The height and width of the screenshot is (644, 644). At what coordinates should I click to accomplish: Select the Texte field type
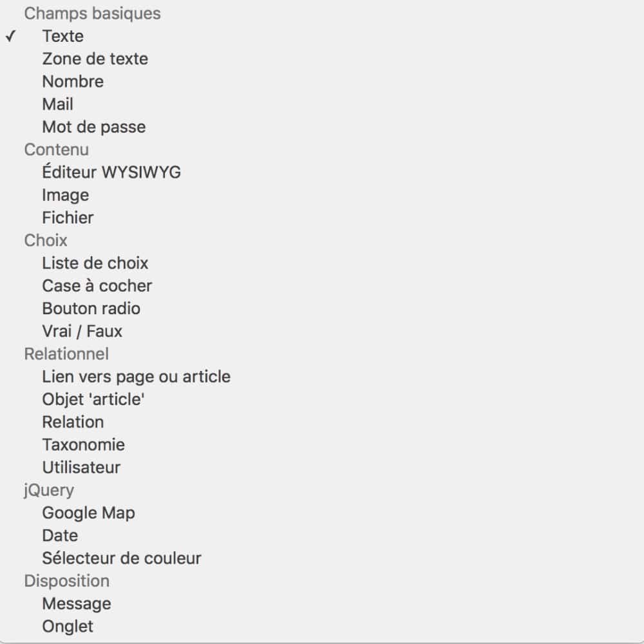[62, 37]
